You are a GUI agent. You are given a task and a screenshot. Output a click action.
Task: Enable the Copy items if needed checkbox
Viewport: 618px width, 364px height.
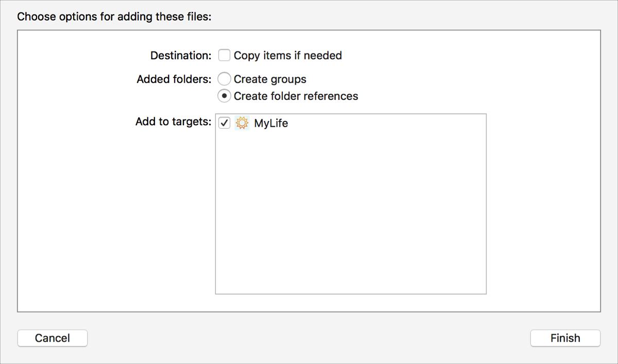[x=224, y=55]
